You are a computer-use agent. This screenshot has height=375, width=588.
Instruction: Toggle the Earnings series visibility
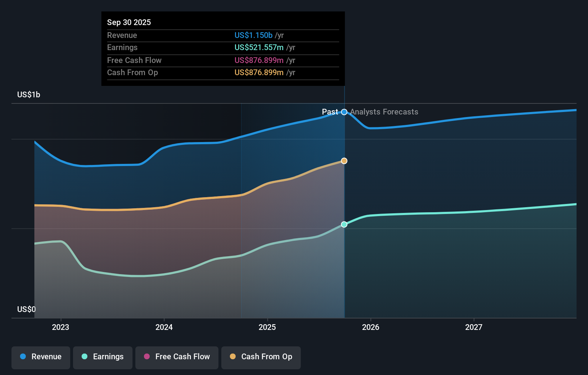tap(103, 357)
